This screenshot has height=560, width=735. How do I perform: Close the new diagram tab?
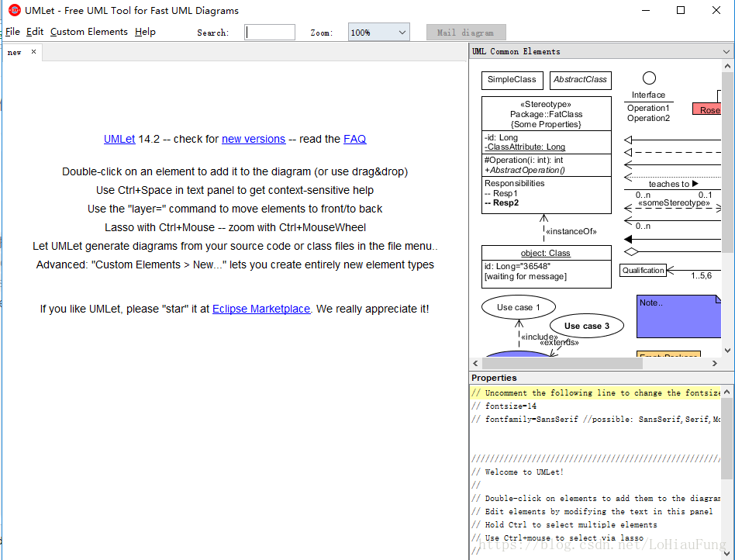click(34, 52)
